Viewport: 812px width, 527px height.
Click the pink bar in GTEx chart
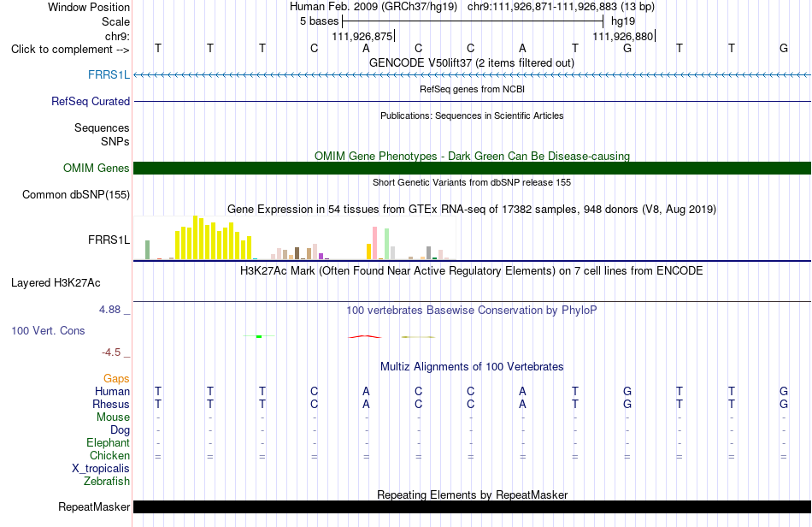coord(375,242)
